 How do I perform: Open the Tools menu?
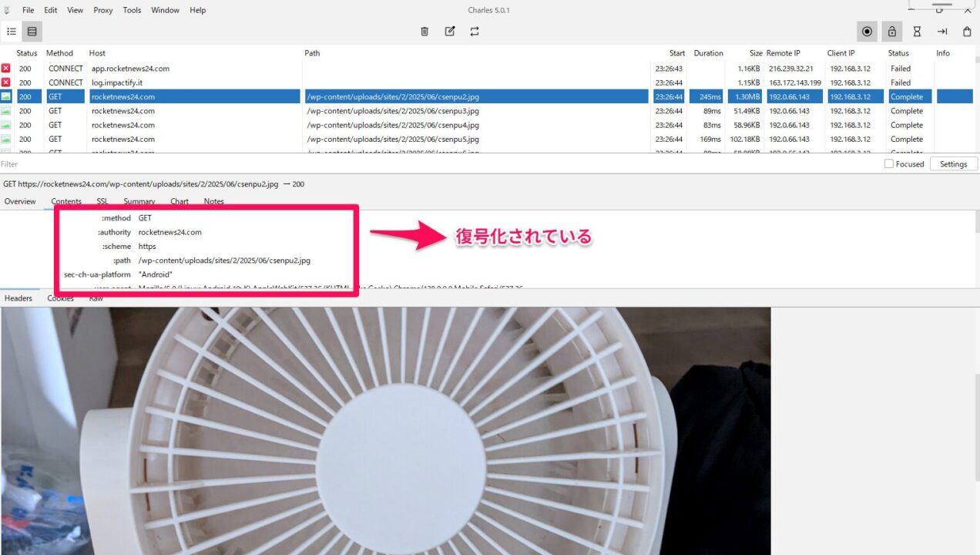pyautogui.click(x=133, y=10)
